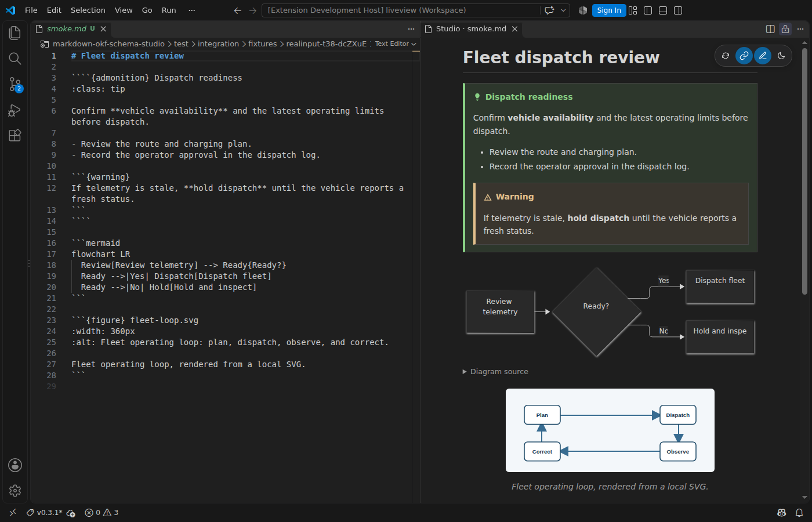Open the Accounts icon in the activity bar
This screenshot has height=522, width=812.
point(15,465)
